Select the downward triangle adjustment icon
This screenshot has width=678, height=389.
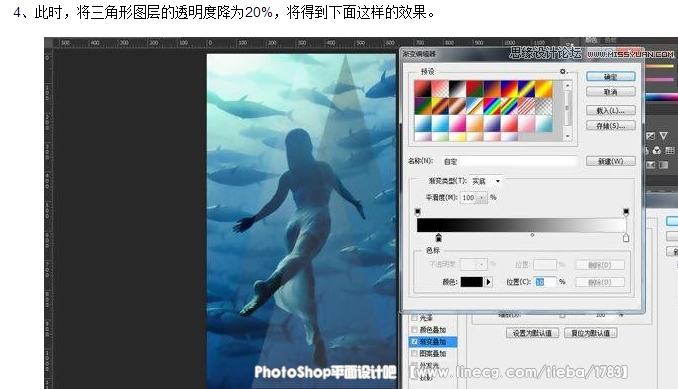[663, 136]
